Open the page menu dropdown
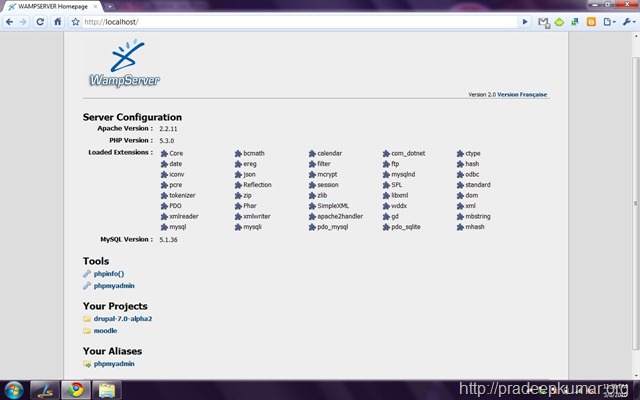640x400 pixels. pyautogui.click(x=609, y=22)
